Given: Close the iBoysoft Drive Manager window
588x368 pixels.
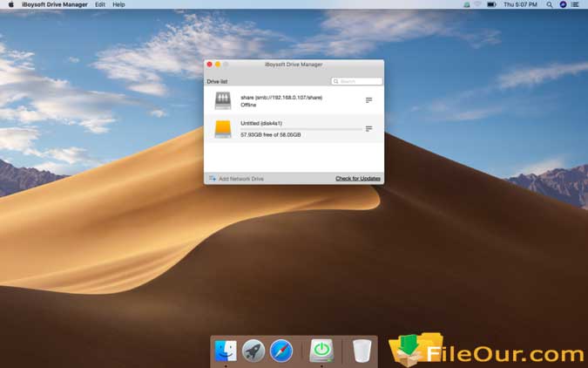Looking at the screenshot, I should [210, 65].
